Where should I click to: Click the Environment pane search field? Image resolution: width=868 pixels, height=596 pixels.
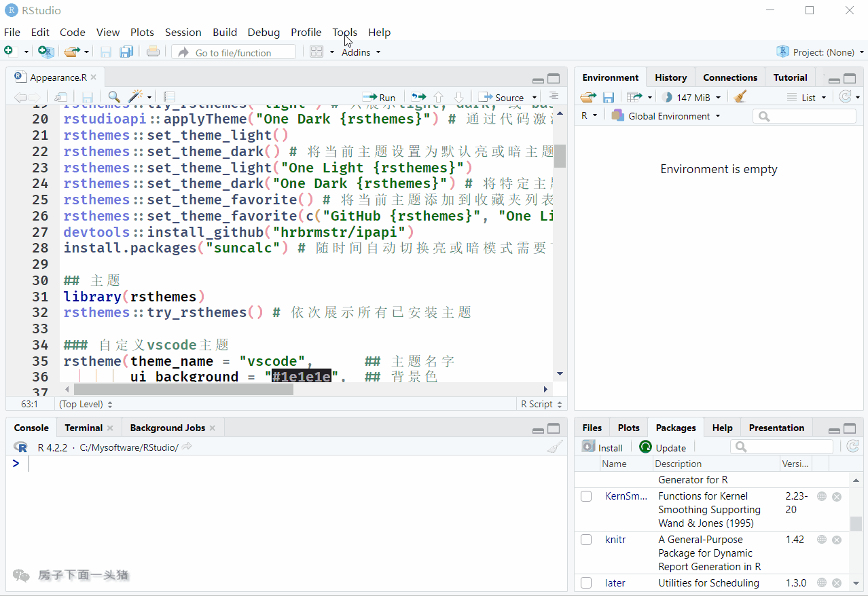coord(804,116)
